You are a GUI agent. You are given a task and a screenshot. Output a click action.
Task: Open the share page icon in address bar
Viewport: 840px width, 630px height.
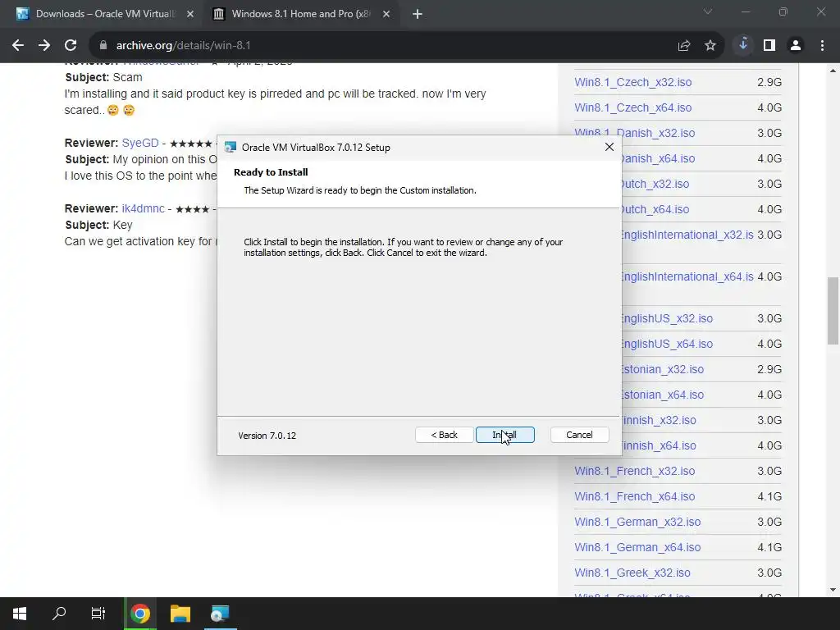(684, 46)
